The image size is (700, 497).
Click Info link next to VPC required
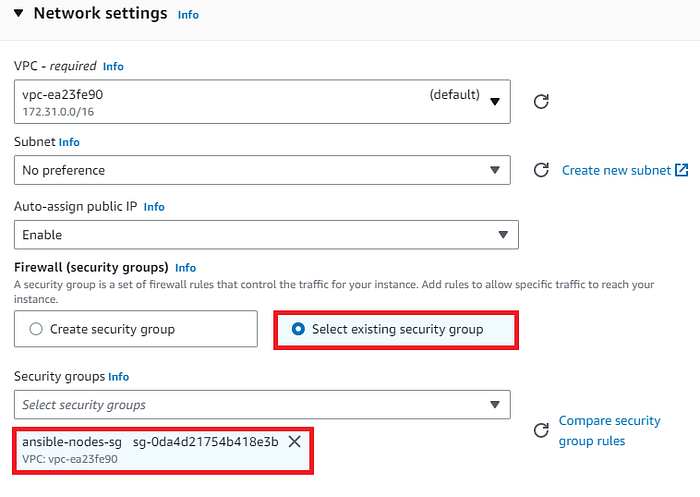[x=113, y=66]
